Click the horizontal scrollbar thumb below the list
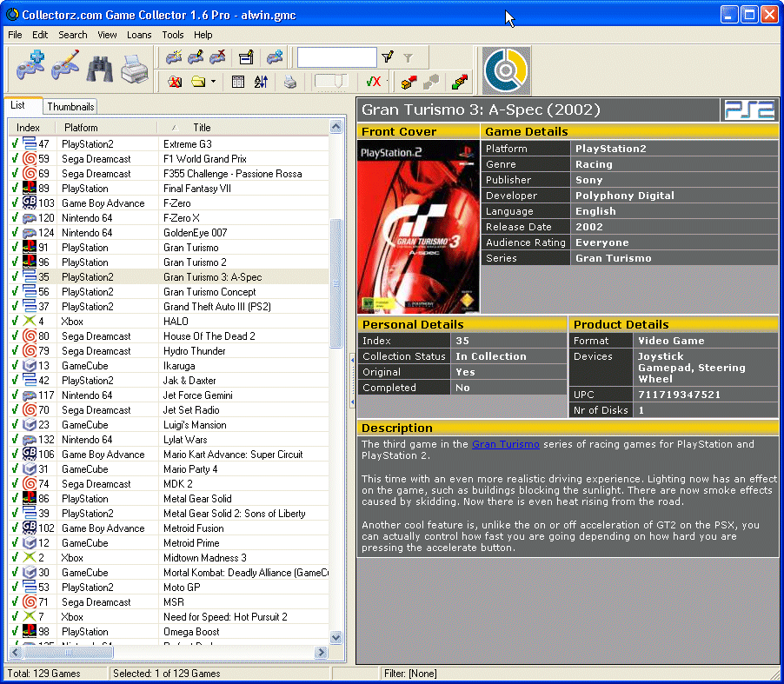 coord(69,653)
